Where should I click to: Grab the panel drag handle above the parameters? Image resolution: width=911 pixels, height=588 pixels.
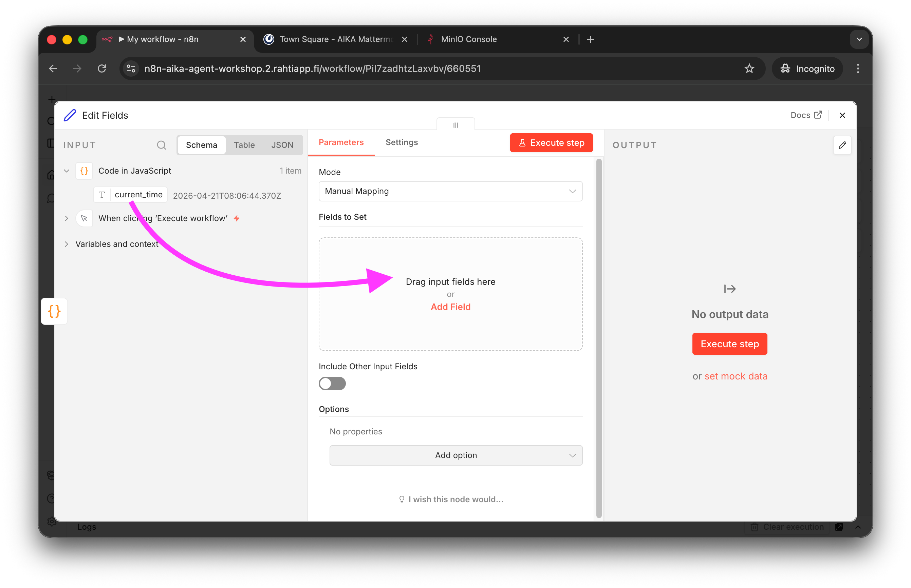[x=455, y=125]
